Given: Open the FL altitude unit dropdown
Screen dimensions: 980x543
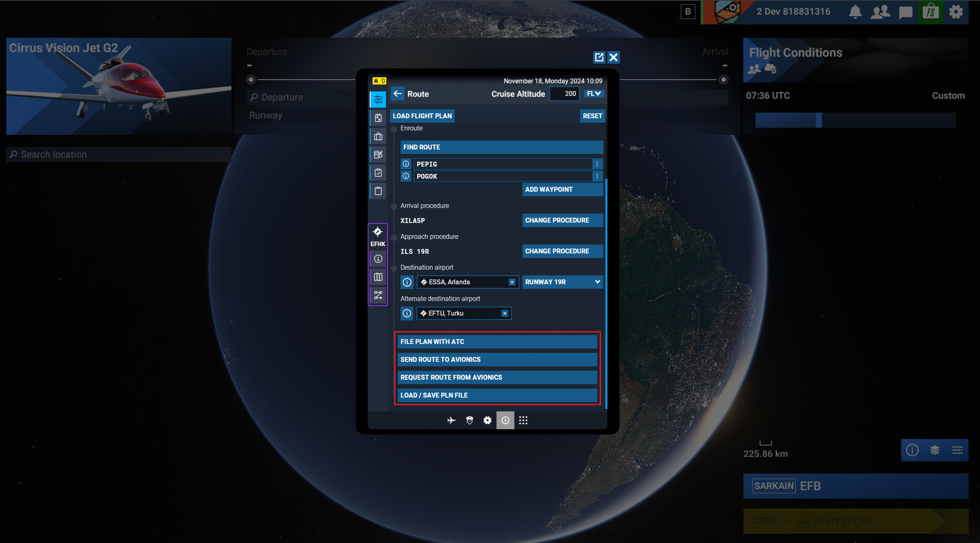Looking at the screenshot, I should pos(593,94).
